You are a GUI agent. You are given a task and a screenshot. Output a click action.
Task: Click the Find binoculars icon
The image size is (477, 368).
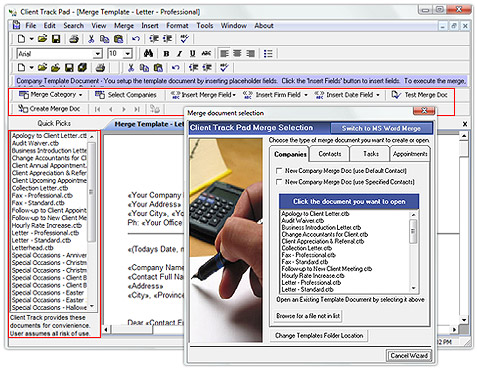(x=148, y=53)
